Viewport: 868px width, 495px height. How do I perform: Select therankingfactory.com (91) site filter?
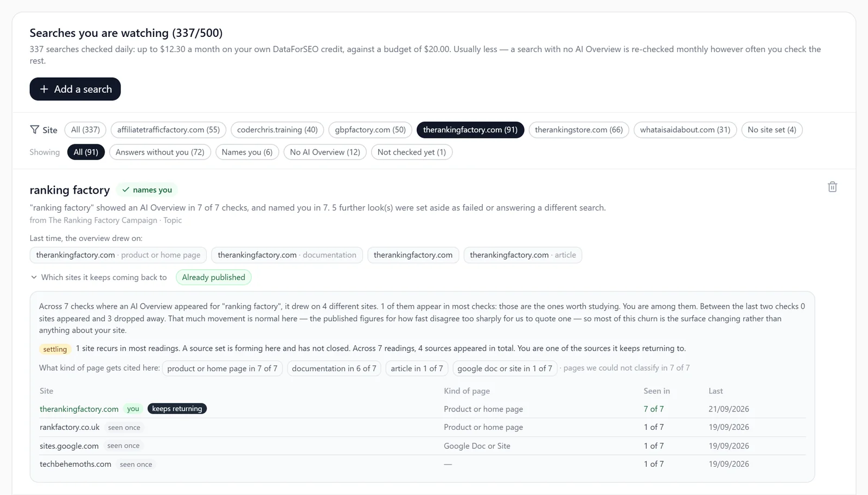(470, 130)
